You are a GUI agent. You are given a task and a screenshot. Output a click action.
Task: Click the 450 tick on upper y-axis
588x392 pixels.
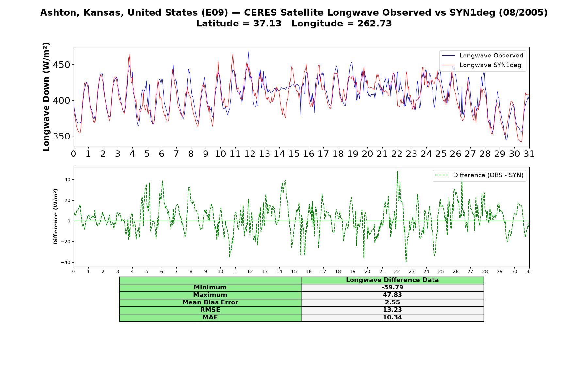(x=61, y=65)
